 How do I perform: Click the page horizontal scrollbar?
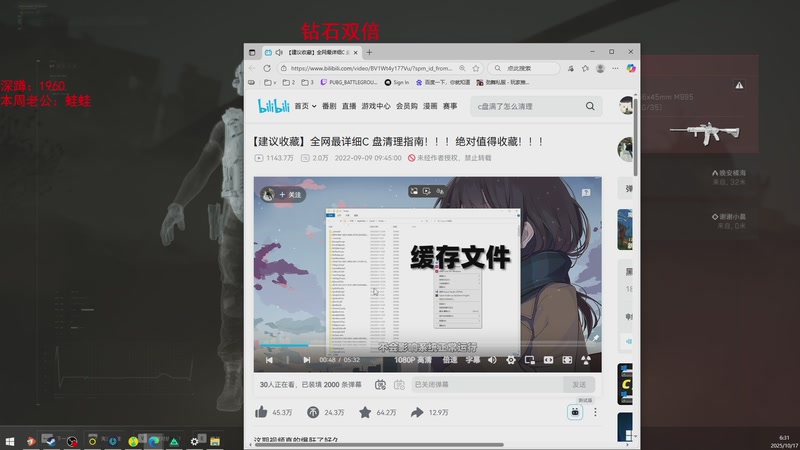click(x=379, y=444)
